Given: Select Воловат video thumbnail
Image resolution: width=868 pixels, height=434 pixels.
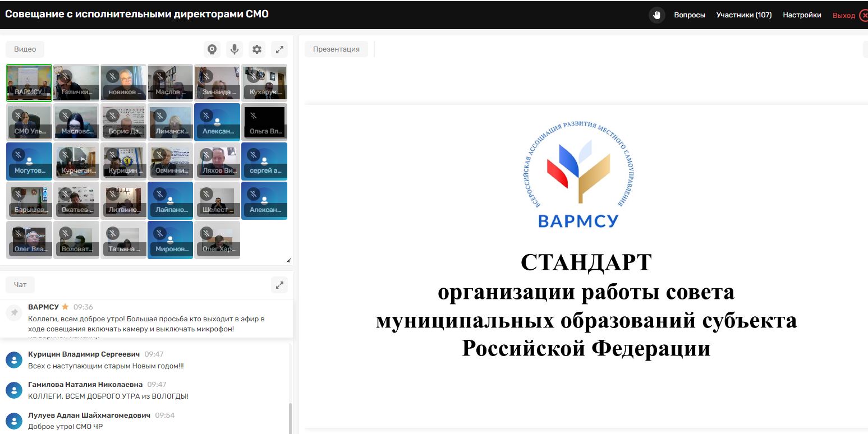Looking at the screenshot, I should tap(76, 239).
